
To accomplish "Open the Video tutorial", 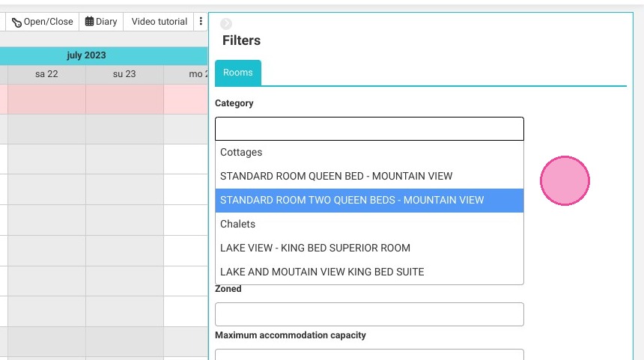I will tap(159, 22).
